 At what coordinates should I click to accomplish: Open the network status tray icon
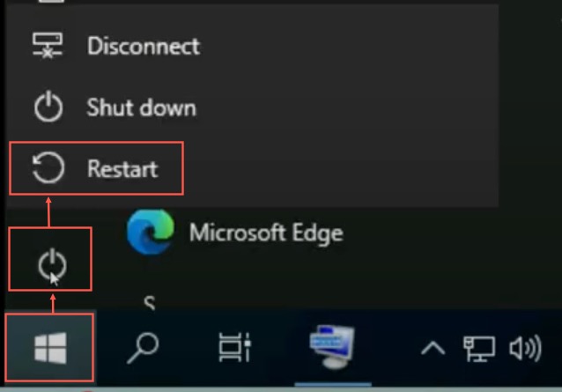pos(479,349)
